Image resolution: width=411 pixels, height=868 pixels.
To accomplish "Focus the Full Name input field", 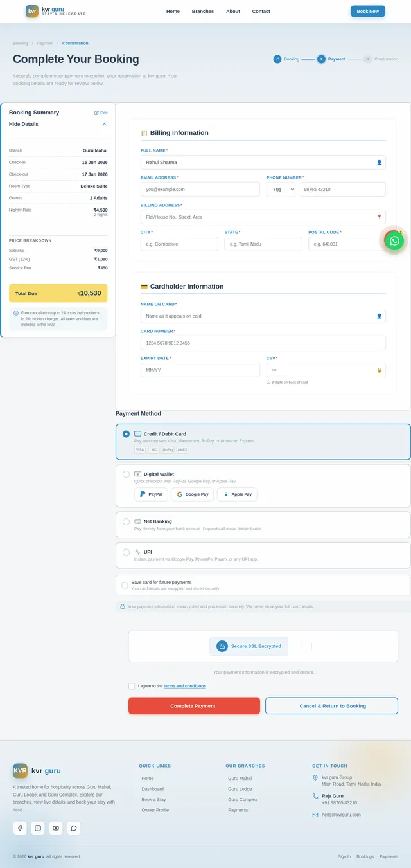I will point(263,163).
